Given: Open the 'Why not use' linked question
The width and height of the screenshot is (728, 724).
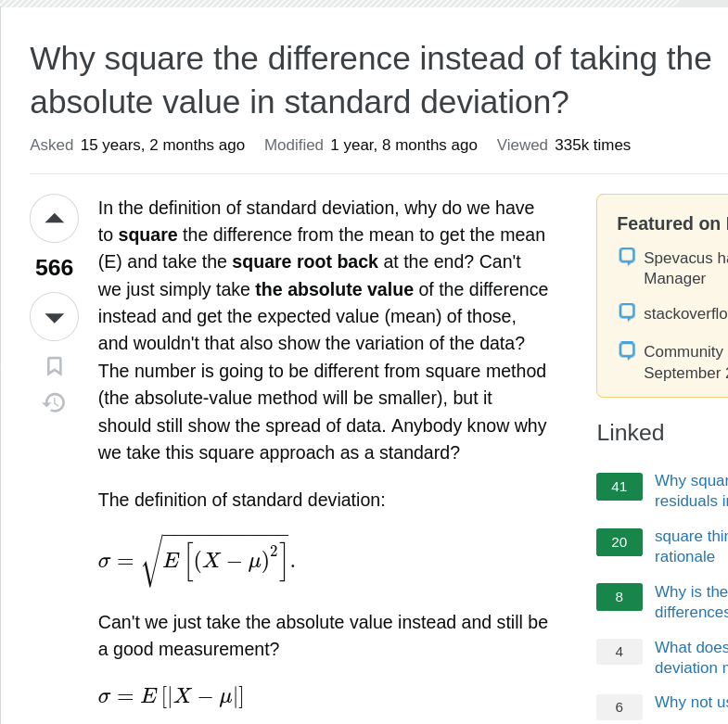Looking at the screenshot, I should (690, 703).
